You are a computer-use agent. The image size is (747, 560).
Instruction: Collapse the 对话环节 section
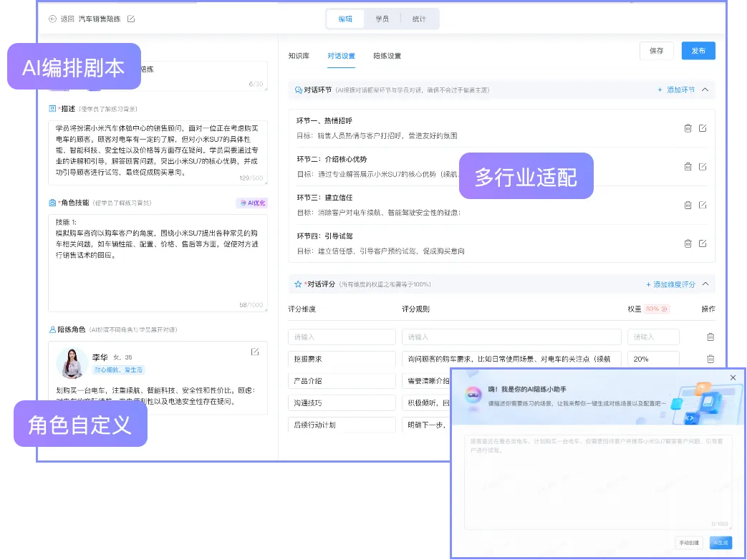pos(705,90)
